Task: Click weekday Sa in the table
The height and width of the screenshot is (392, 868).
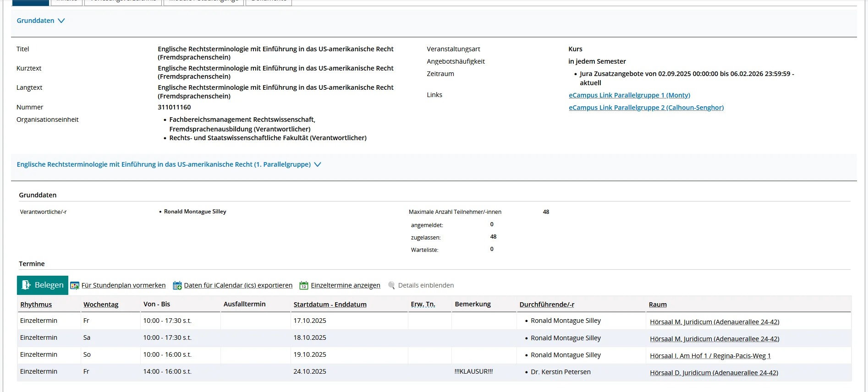Action: point(87,338)
